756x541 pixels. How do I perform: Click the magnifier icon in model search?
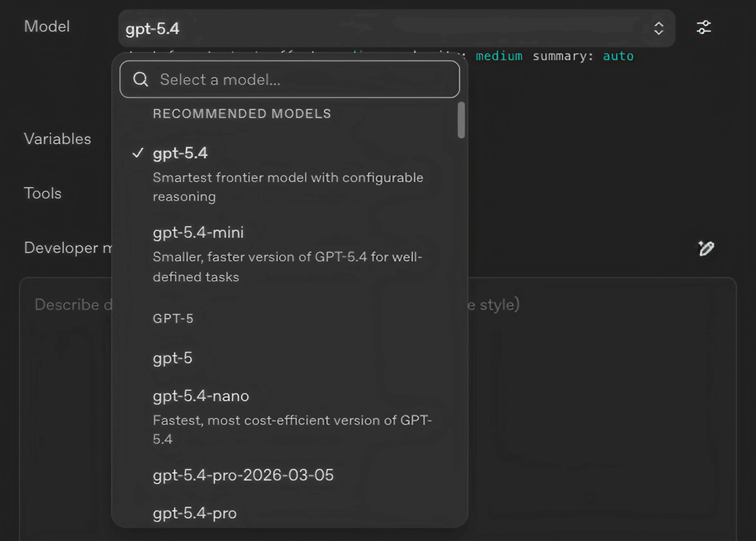pyautogui.click(x=141, y=79)
